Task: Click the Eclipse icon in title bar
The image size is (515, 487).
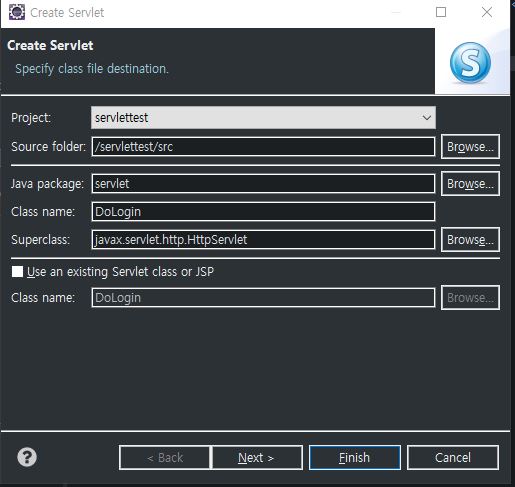Action: [x=17, y=12]
